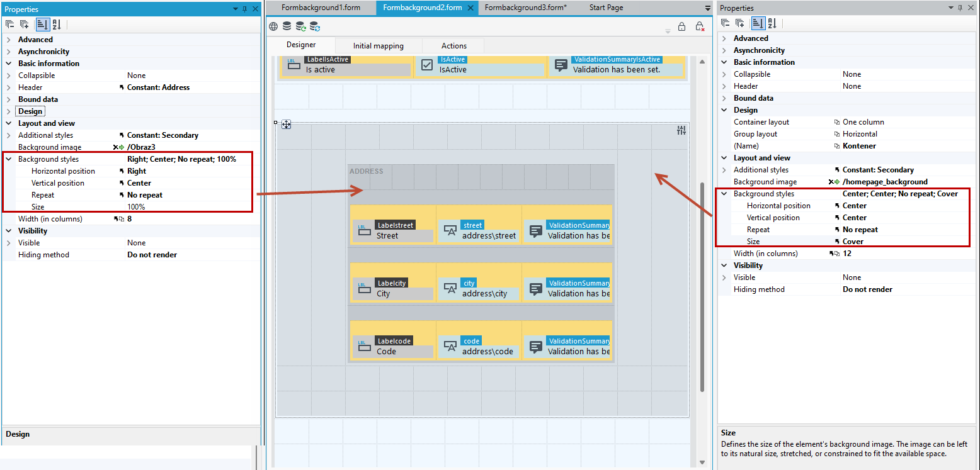Collapse Background styles in left Properties panel
This screenshot has height=470, width=980.
coord(9,159)
